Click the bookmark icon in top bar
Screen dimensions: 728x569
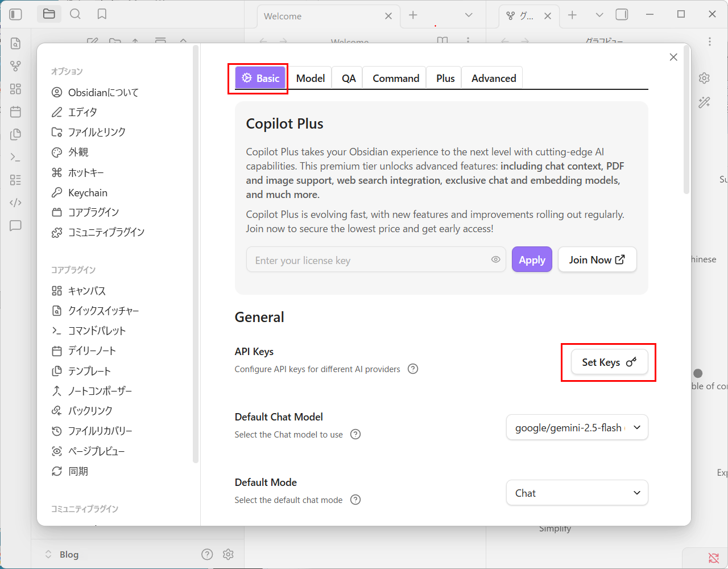102,14
